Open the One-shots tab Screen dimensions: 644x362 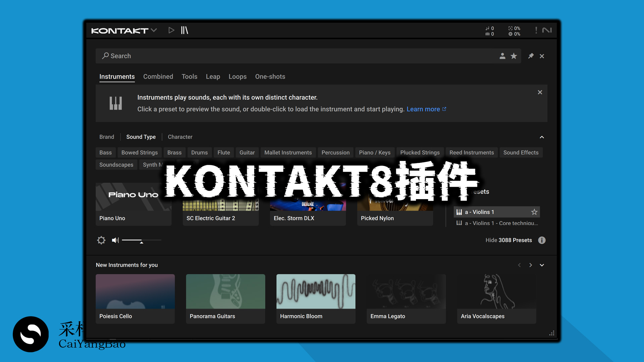click(270, 76)
